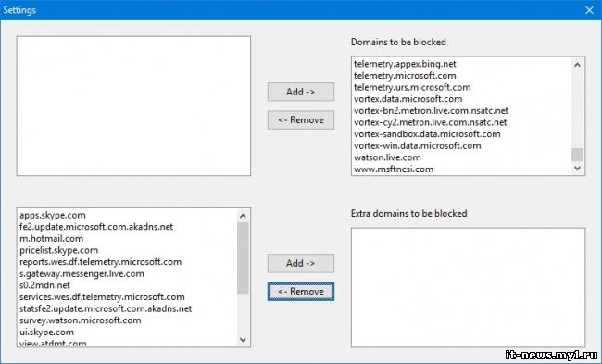602x364 pixels.
Task: Click the scroll-down arrow in the apps.skype.com list
Action: [x=243, y=339]
